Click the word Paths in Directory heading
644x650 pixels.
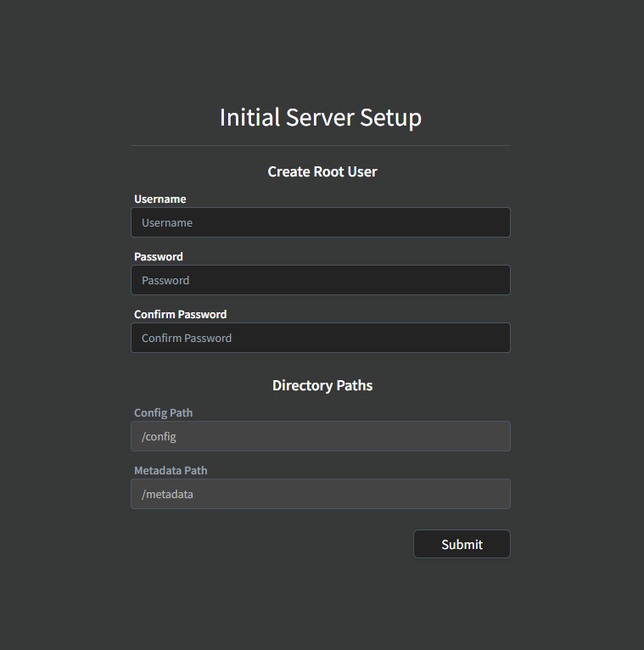353,385
